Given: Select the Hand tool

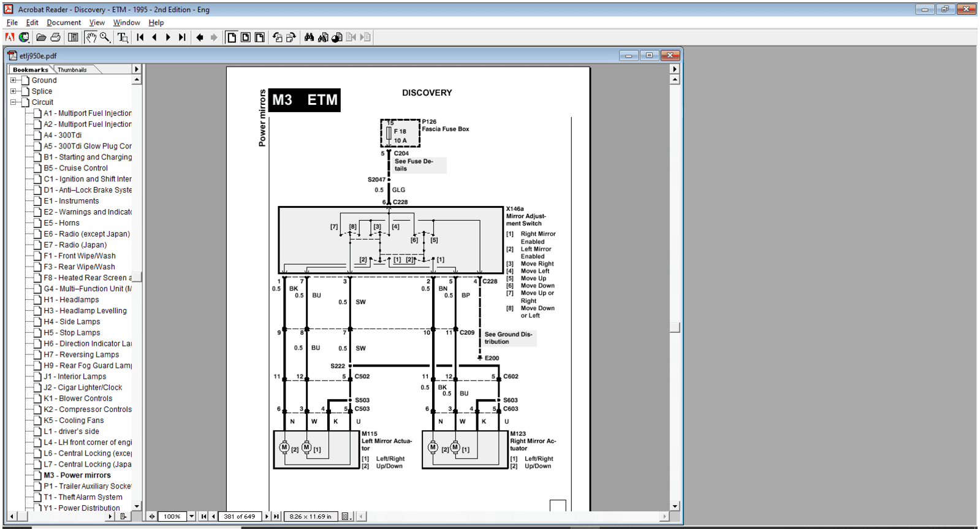Looking at the screenshot, I should point(91,37).
